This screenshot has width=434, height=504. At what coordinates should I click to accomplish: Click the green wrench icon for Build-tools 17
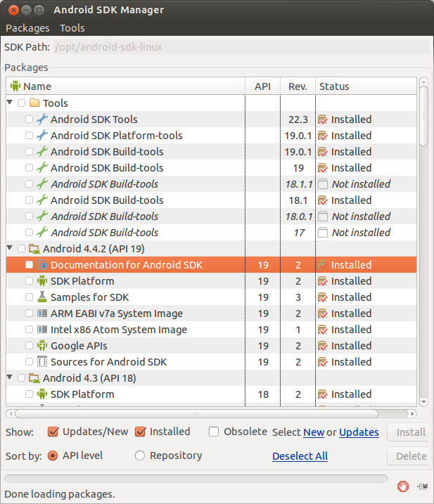pos(42,233)
